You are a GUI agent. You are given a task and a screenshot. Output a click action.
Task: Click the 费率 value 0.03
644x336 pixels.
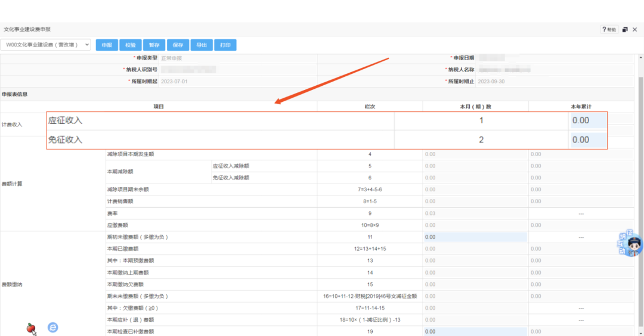(431, 214)
